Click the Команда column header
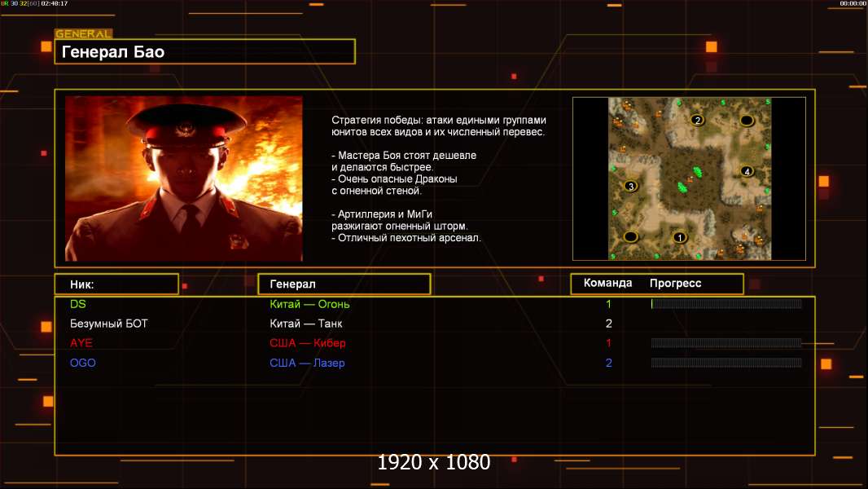The height and width of the screenshot is (489, 868). click(607, 283)
